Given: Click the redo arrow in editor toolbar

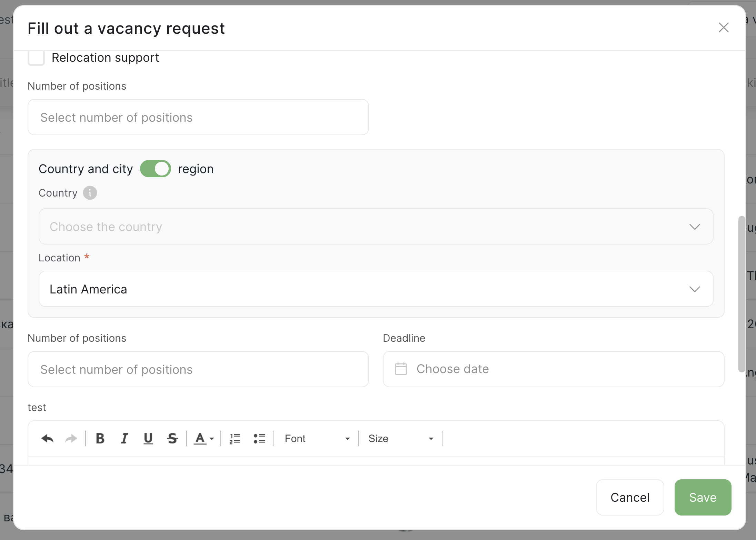Looking at the screenshot, I should pyautogui.click(x=71, y=439).
